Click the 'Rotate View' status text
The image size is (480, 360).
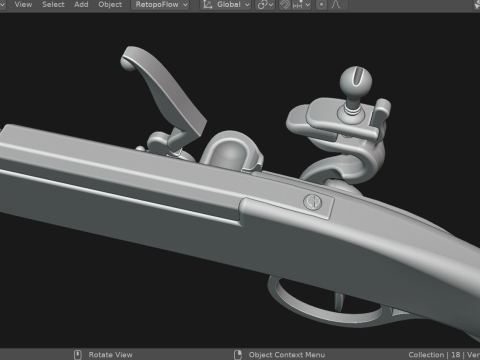coord(110,355)
